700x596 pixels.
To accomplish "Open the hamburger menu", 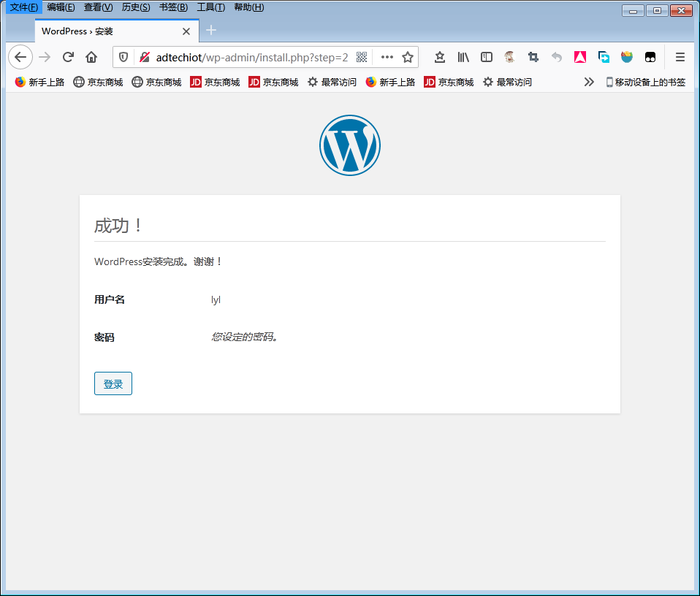I will [680, 56].
